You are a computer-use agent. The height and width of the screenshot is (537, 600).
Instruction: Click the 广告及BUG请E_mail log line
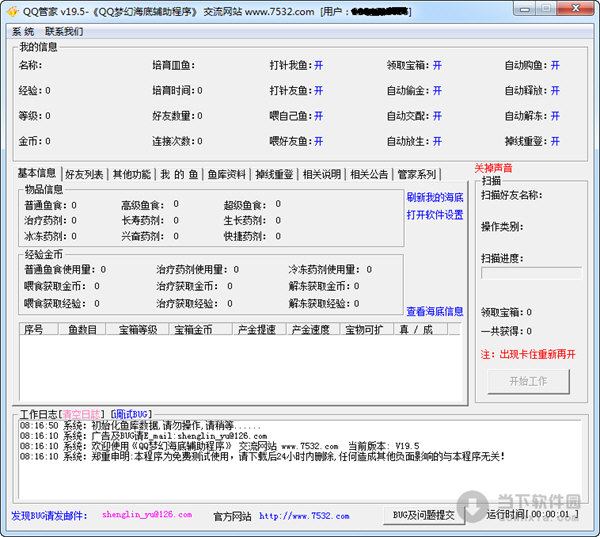pos(143,436)
